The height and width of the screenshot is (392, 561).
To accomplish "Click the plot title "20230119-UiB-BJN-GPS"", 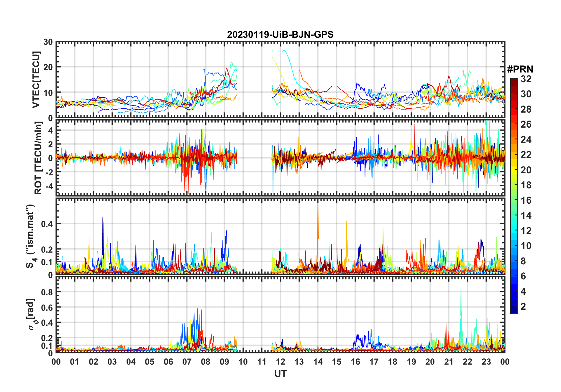I will point(280,35).
